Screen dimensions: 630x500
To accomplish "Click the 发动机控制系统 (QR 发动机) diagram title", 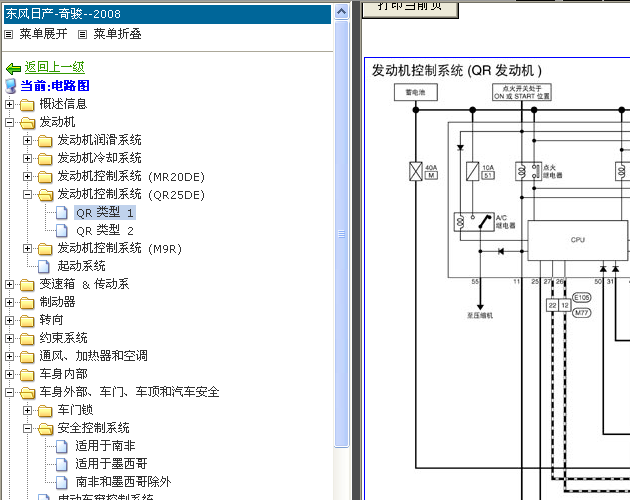I will click(456, 71).
